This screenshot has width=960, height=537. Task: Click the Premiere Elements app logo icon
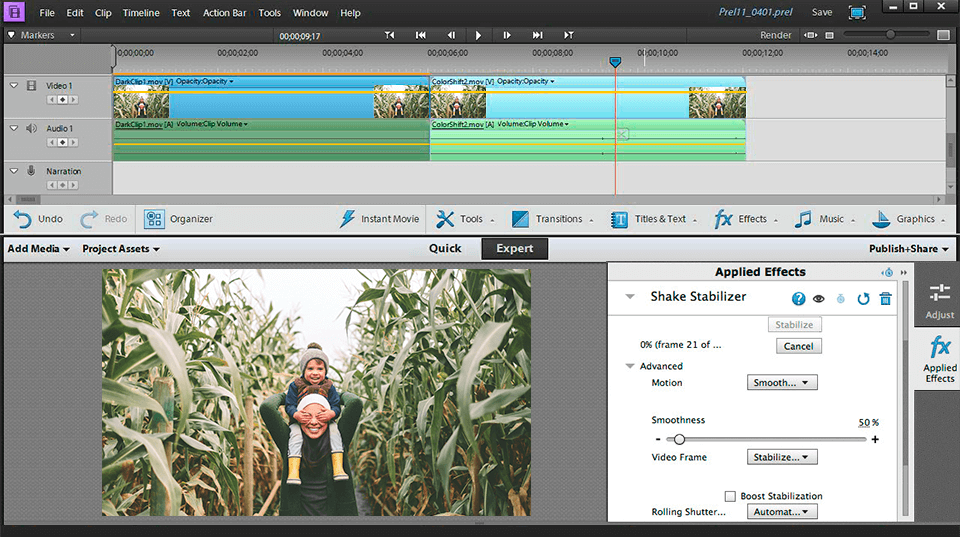coord(13,12)
